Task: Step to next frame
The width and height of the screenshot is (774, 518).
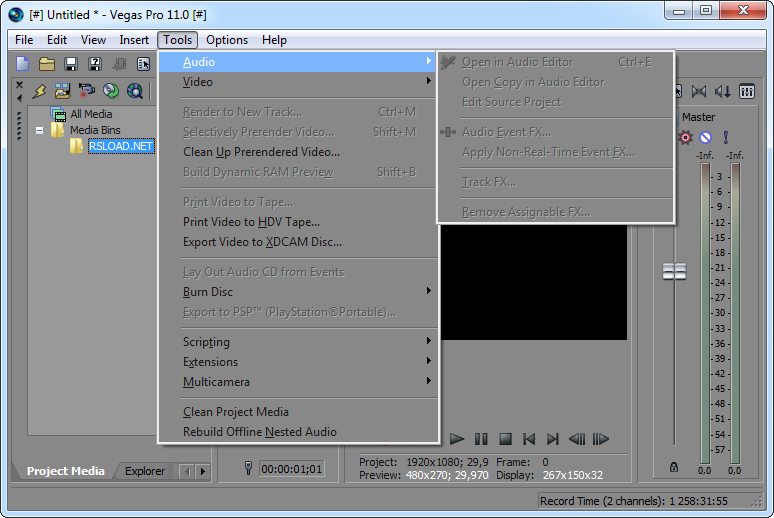Action: click(601, 438)
